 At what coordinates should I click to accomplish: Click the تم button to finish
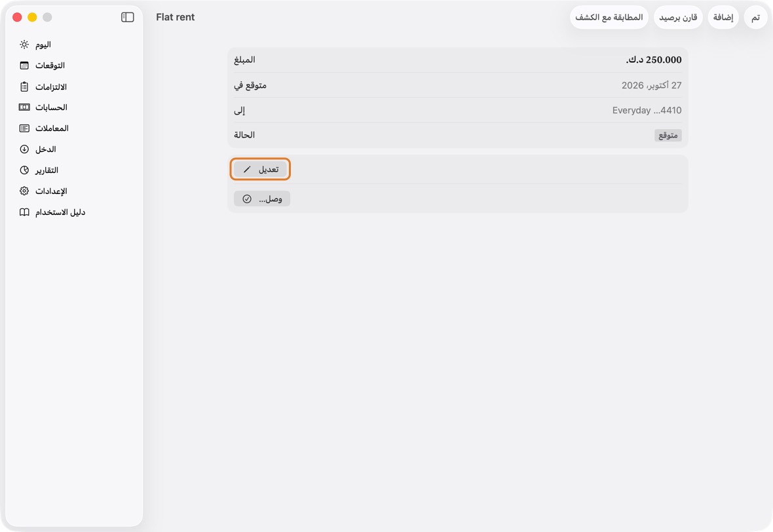pyautogui.click(x=755, y=17)
